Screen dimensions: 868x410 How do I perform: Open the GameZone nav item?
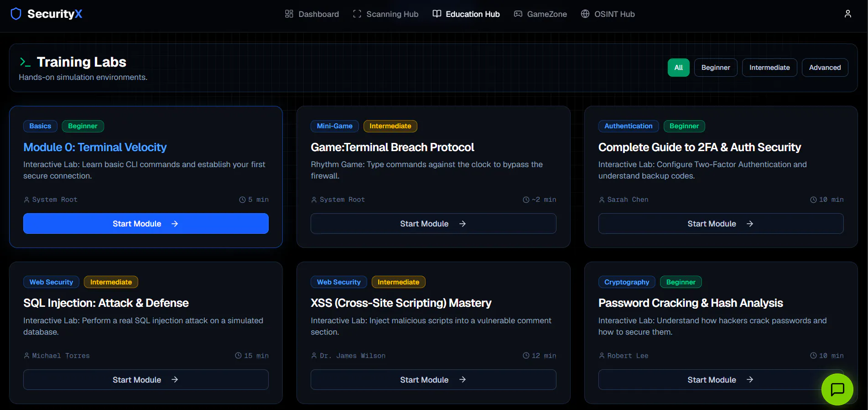pos(541,14)
